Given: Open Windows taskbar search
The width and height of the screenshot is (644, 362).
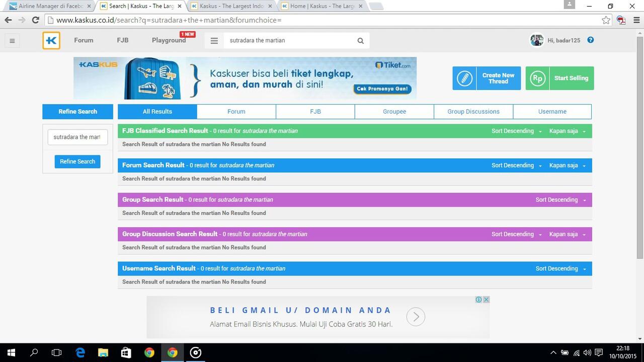Looking at the screenshot, I should click(34, 352).
